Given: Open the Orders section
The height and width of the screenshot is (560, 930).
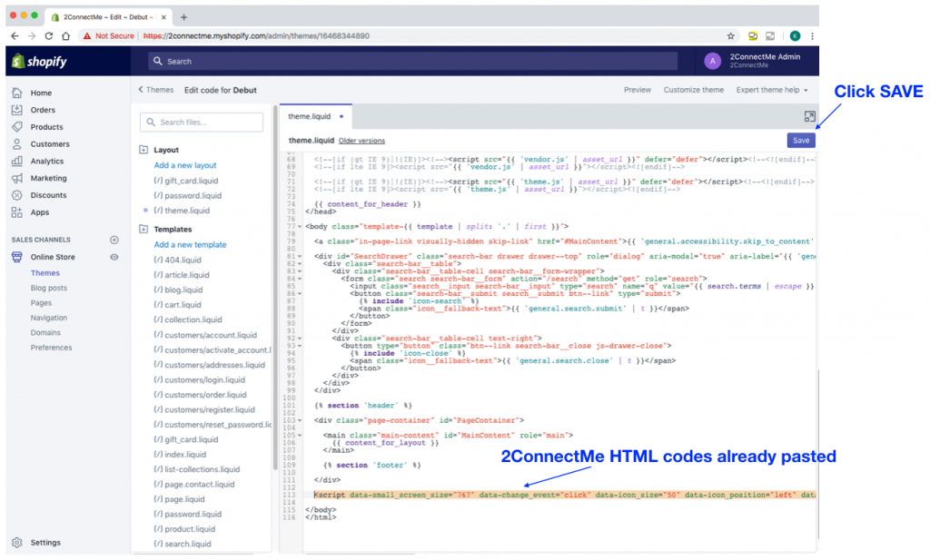Looking at the screenshot, I should pos(43,110).
